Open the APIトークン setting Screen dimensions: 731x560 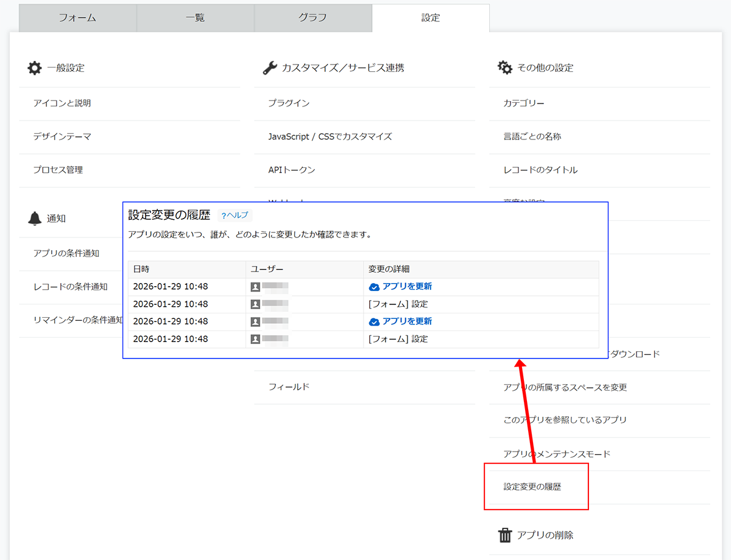[x=292, y=170]
